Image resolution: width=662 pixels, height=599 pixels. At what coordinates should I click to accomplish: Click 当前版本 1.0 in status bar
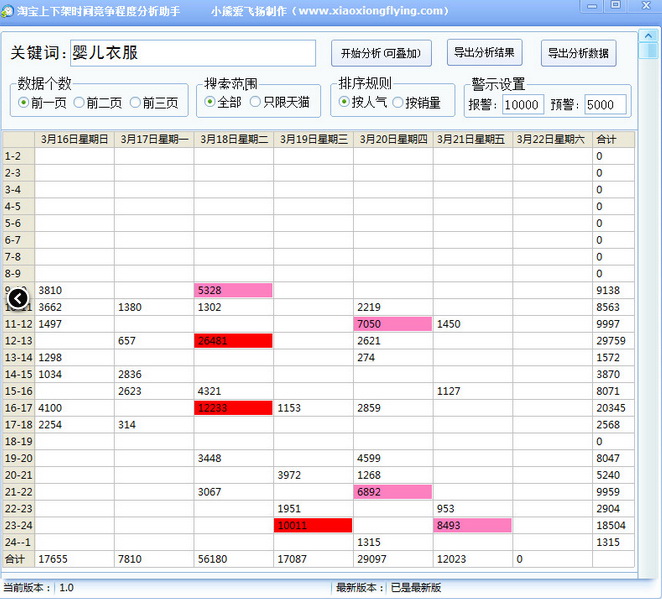click(38, 588)
